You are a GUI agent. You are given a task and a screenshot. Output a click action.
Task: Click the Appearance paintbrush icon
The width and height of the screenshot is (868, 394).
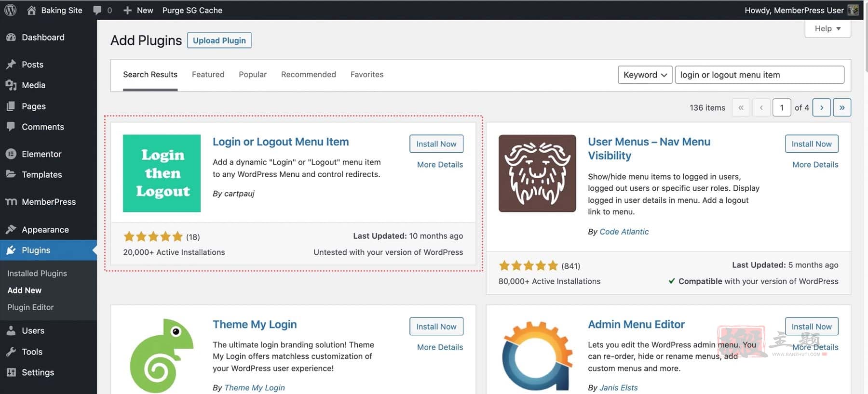click(x=11, y=230)
